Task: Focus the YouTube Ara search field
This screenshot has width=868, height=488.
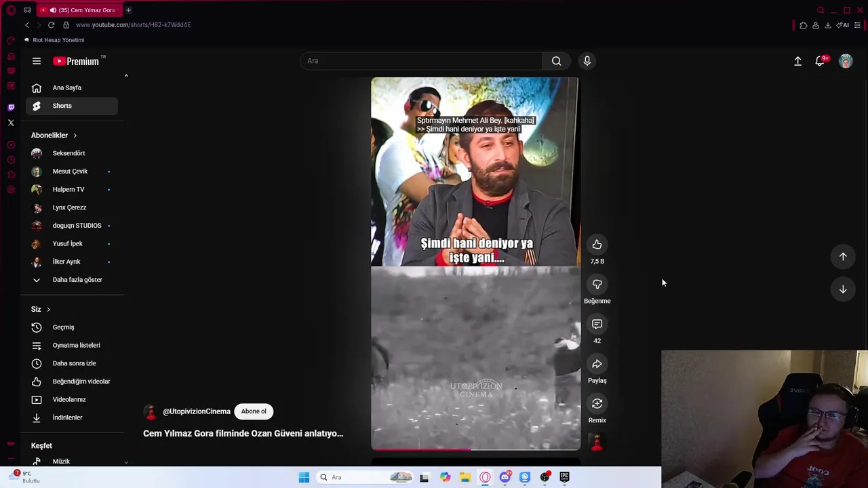Action: [420, 61]
